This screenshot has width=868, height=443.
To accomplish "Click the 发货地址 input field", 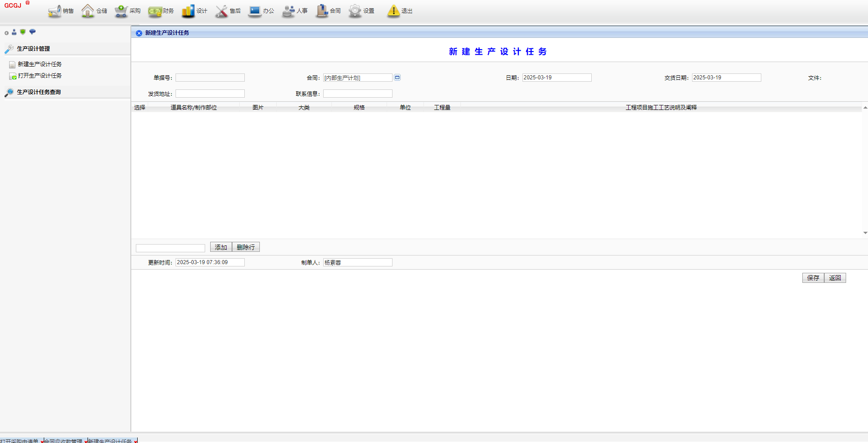I will (210, 94).
